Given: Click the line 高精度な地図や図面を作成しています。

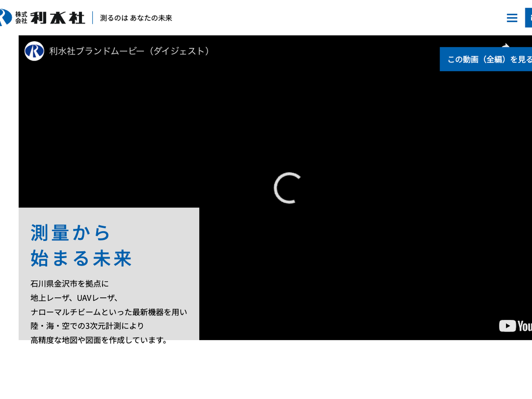Looking at the screenshot, I should click(100, 340).
